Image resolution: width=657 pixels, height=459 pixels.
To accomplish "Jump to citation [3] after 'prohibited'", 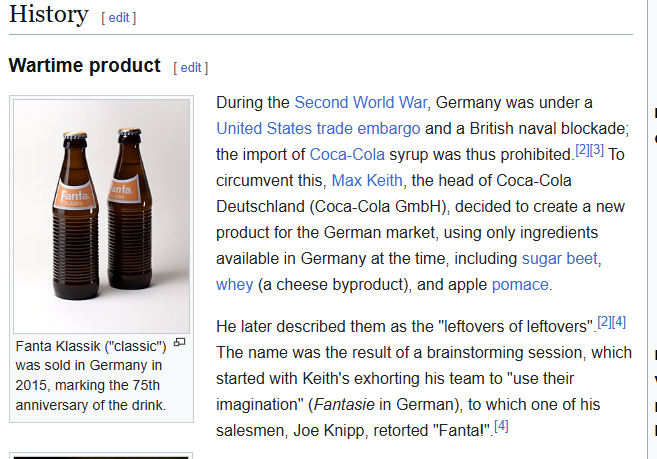I will click(x=597, y=150).
